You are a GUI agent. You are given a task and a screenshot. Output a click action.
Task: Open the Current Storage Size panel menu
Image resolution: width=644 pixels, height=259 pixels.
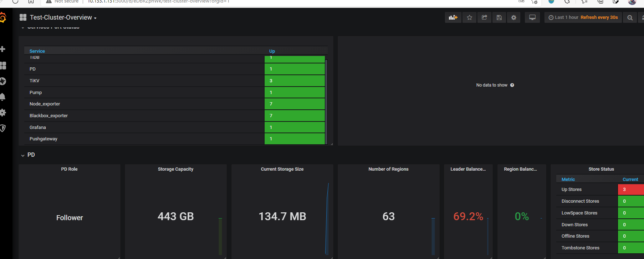coord(282,169)
